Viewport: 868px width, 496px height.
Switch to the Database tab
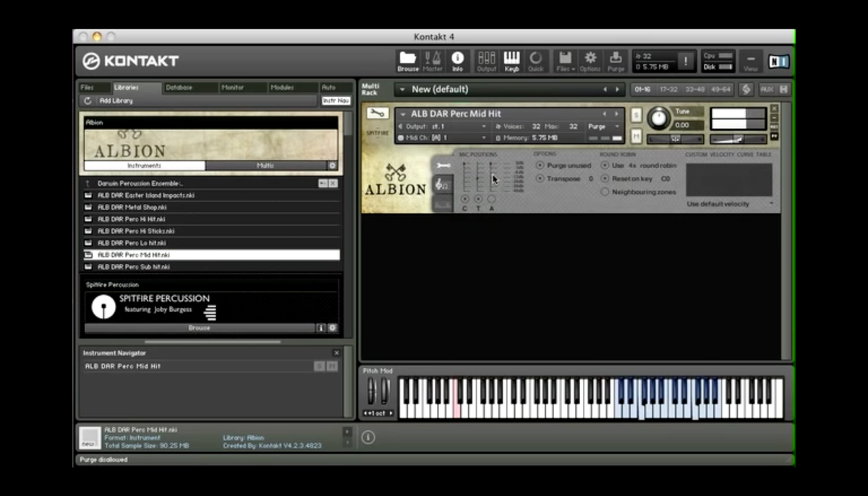pos(179,87)
